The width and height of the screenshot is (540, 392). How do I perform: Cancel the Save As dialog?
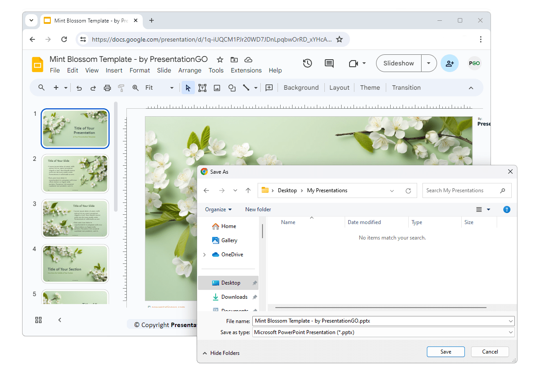pos(490,352)
